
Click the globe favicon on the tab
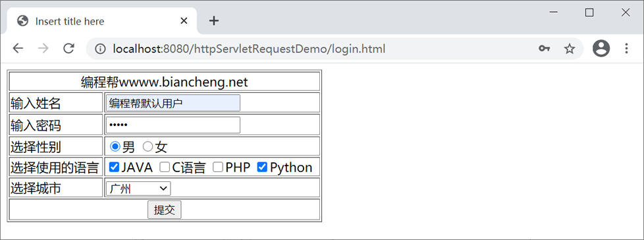pyautogui.click(x=22, y=21)
